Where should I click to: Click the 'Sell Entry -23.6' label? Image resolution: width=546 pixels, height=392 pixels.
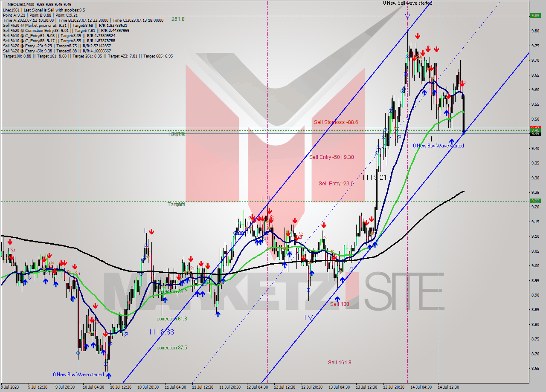click(336, 184)
